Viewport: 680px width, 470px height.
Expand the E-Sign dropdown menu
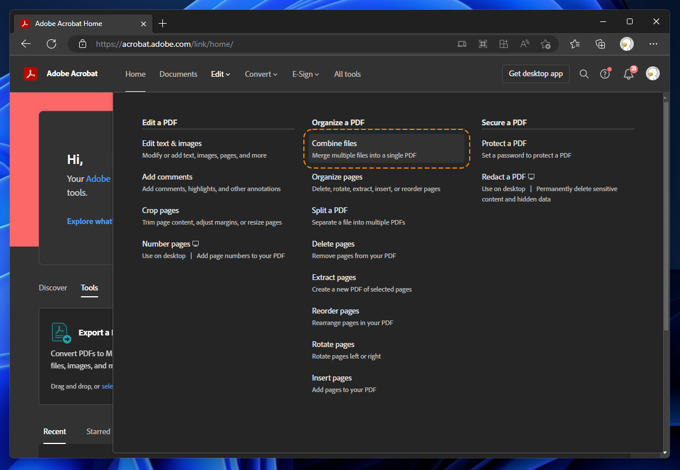tap(305, 74)
